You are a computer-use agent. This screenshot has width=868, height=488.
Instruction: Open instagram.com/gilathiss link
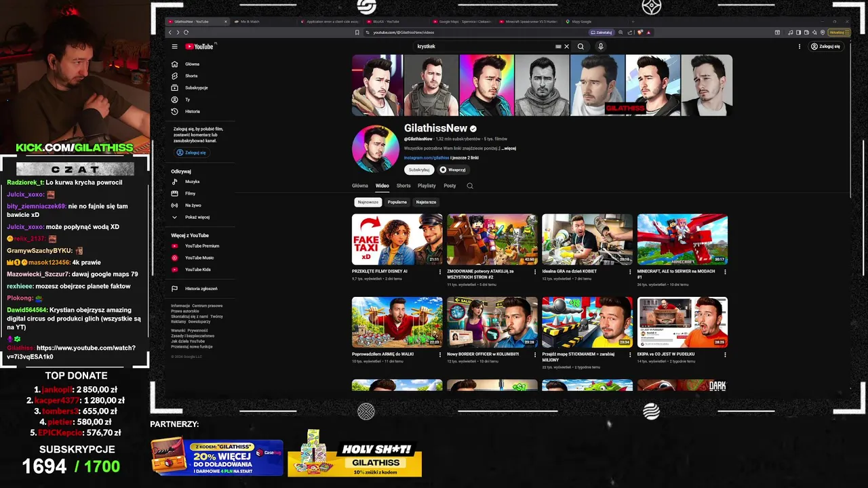427,158
